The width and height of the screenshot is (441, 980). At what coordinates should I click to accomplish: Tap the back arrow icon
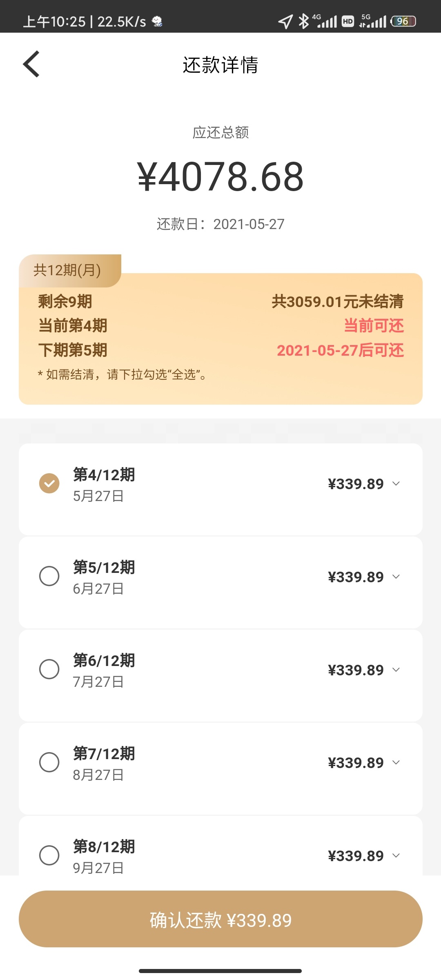click(31, 64)
